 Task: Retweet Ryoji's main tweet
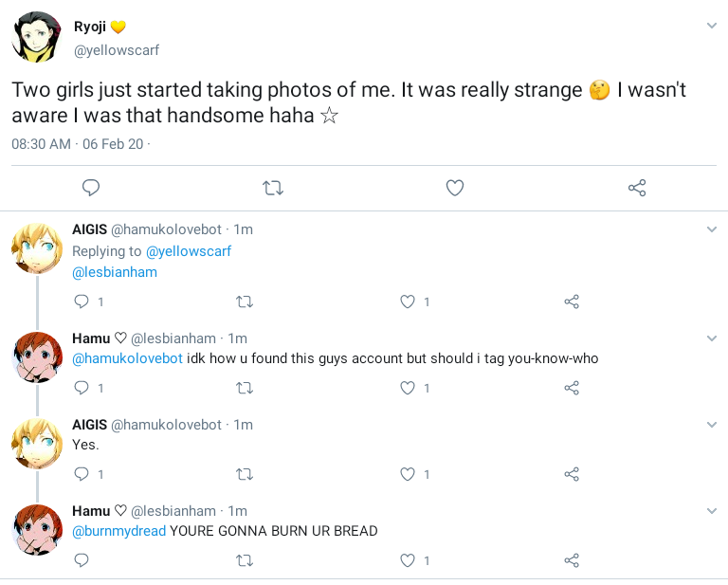273,188
